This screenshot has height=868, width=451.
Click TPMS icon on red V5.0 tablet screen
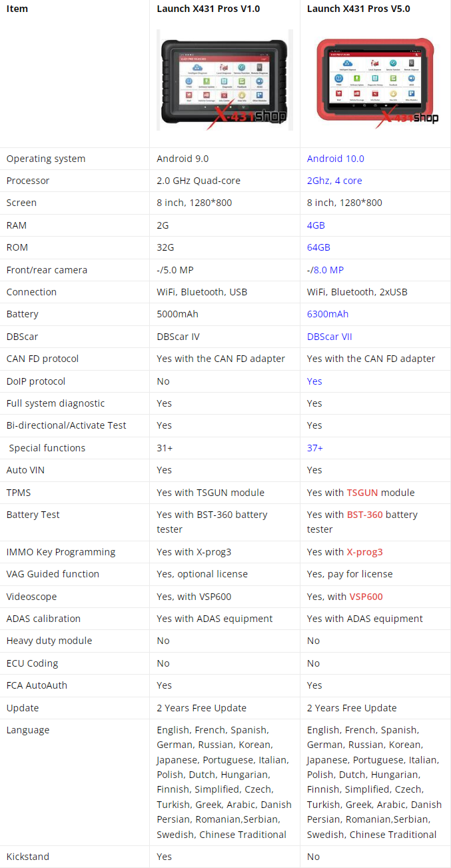tap(339, 79)
